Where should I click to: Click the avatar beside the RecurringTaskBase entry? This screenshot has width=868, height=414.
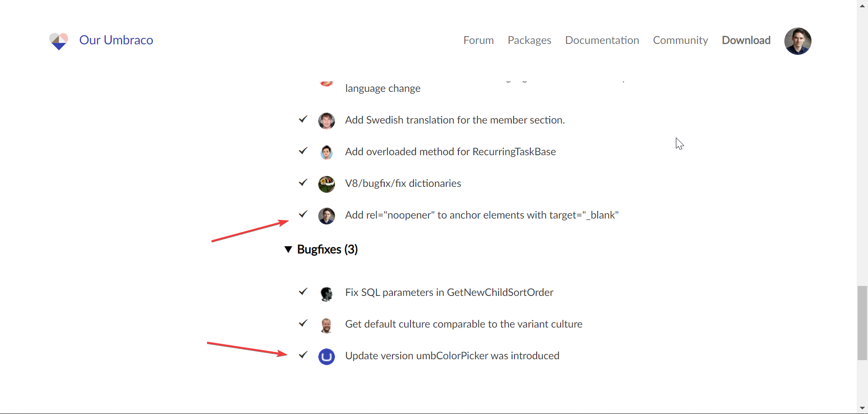tap(326, 152)
